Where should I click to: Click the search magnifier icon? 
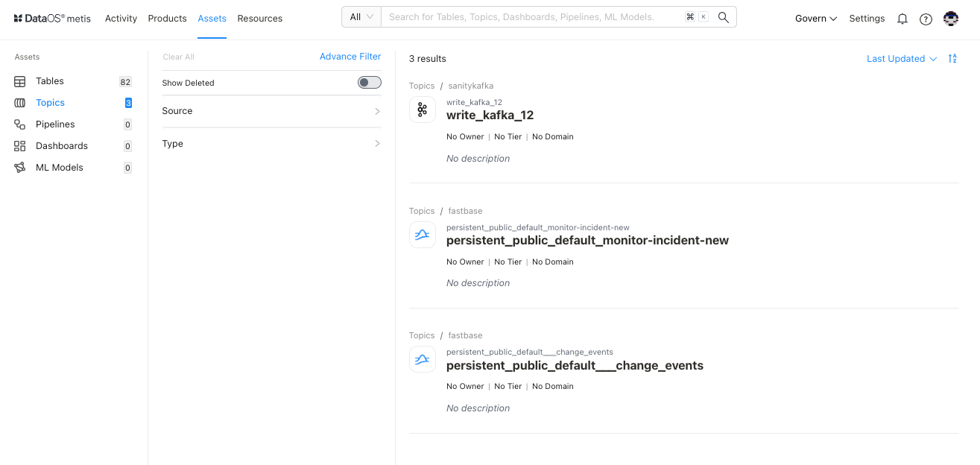[723, 17]
